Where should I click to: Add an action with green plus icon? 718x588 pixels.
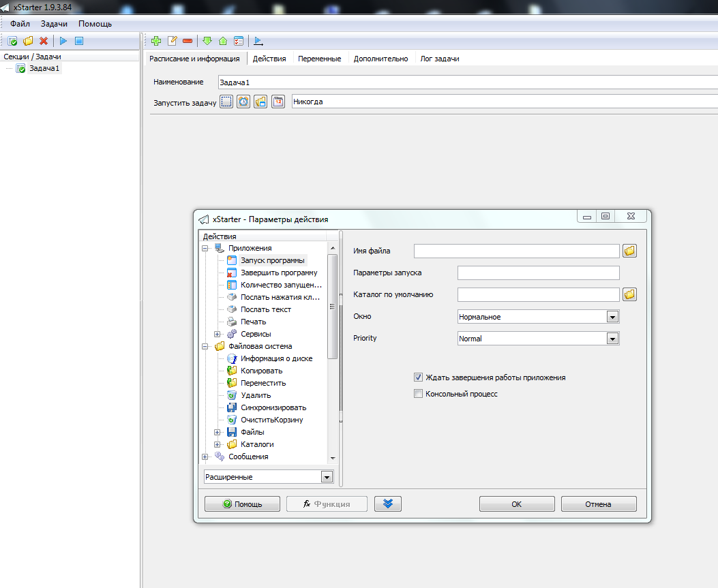click(x=156, y=41)
